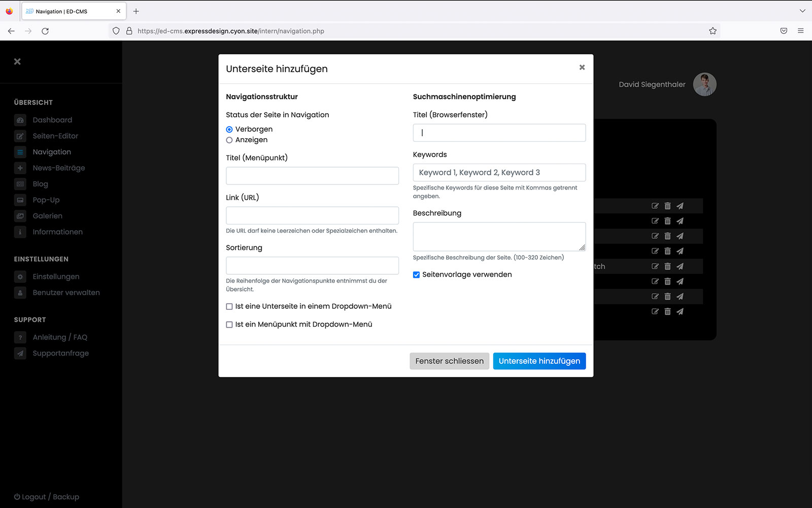812x508 pixels.
Task: Select the Verborgen radio option
Action: 229,130
